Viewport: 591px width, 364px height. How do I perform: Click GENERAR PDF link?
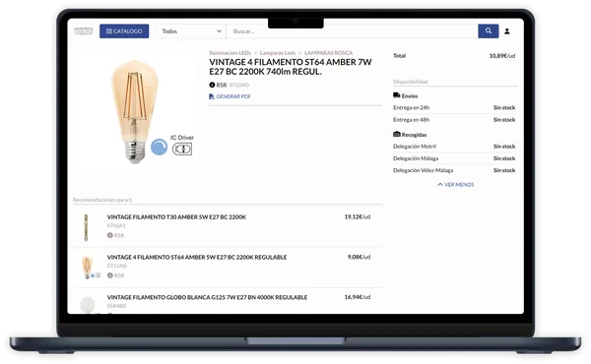233,96
